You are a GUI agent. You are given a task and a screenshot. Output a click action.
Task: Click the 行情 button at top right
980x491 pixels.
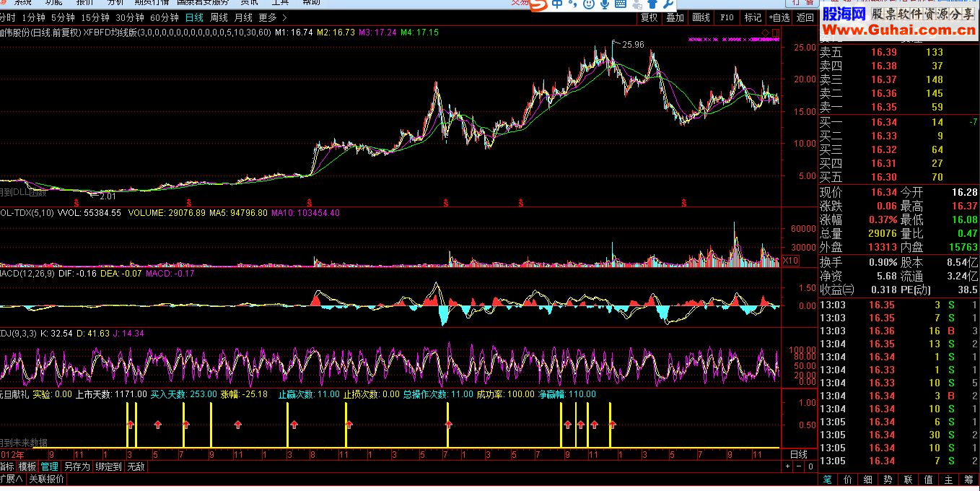click(802, 3)
